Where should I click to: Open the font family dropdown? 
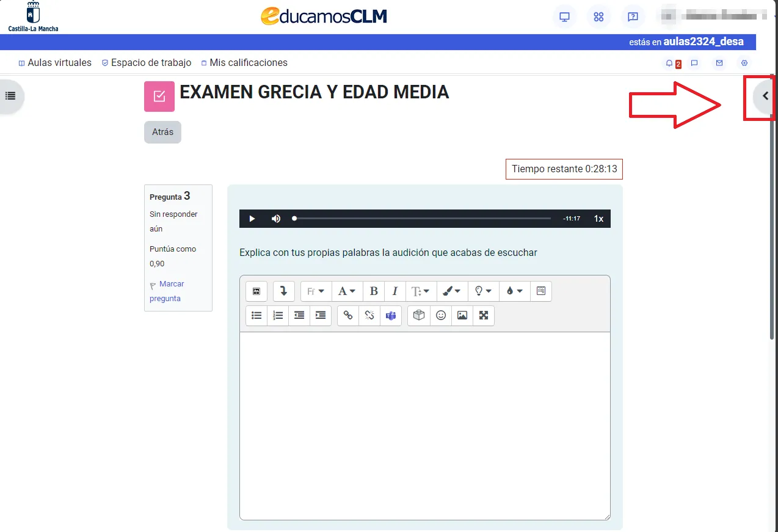click(x=316, y=291)
